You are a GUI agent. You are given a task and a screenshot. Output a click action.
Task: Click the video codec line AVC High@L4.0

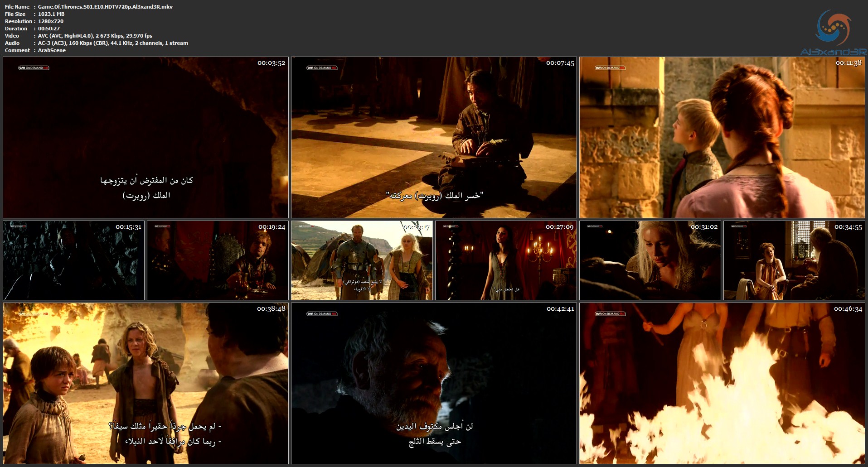coord(95,36)
